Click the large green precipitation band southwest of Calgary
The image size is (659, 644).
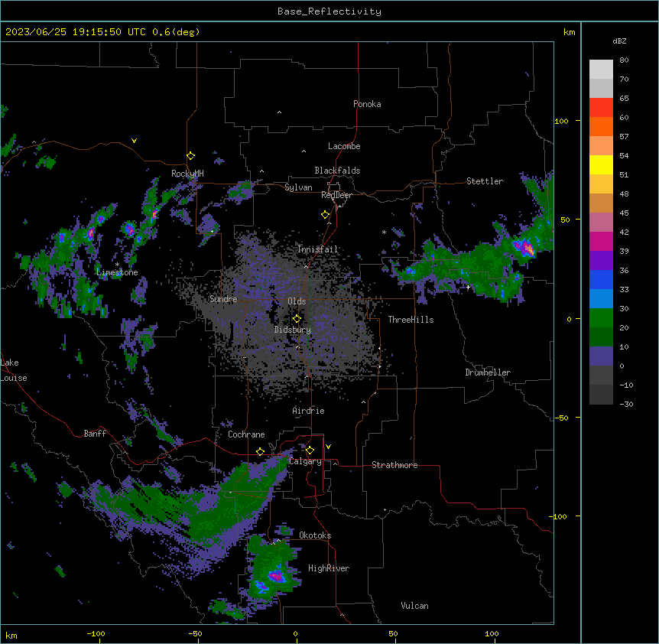[210, 505]
